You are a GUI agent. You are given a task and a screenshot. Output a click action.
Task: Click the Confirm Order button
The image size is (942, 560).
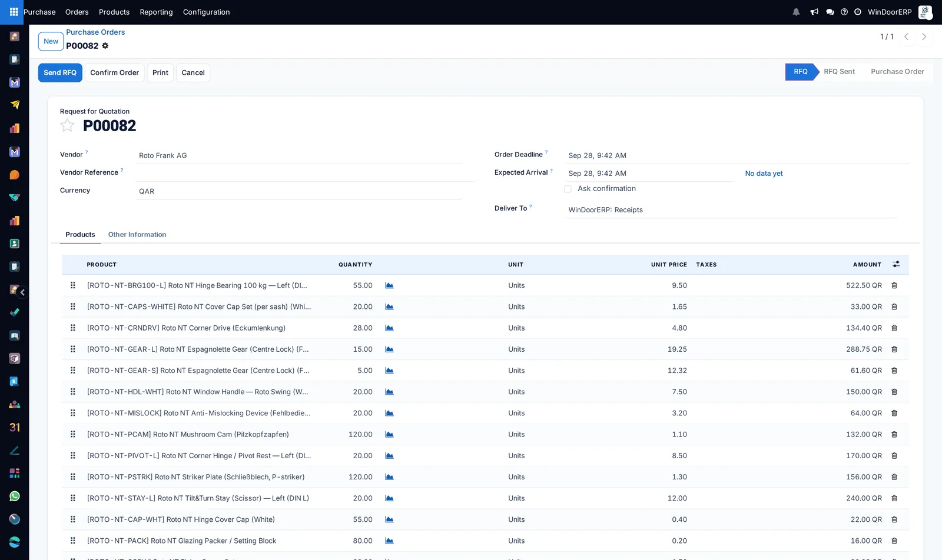[114, 73]
